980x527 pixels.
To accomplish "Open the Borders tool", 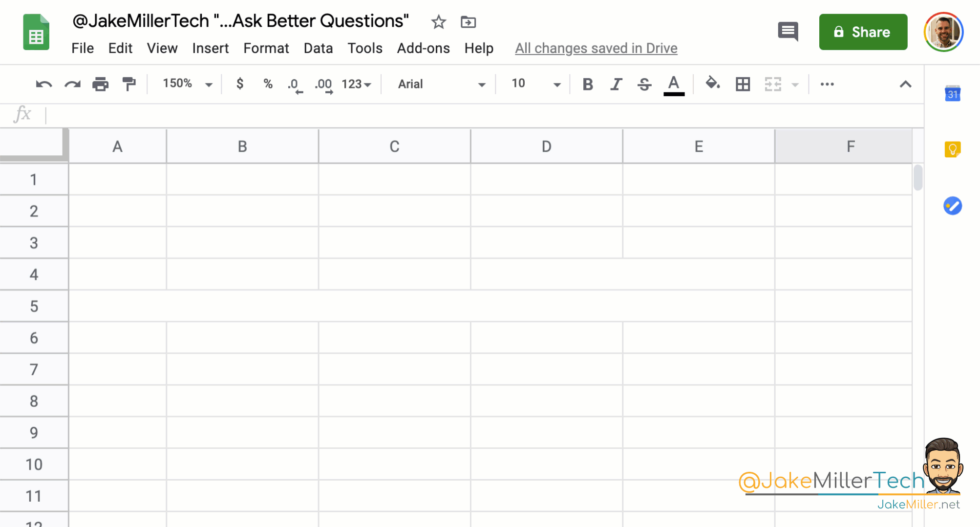I will (x=742, y=84).
